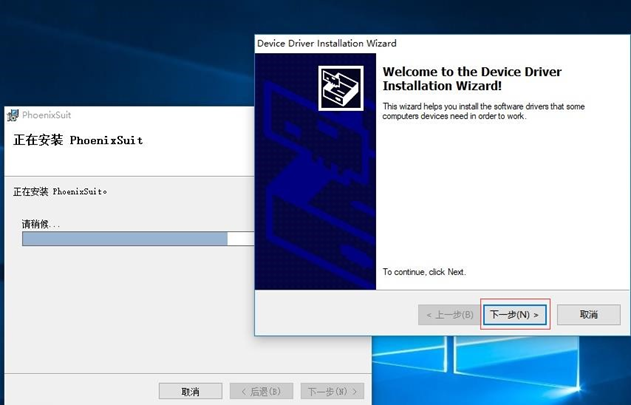
Task: Click the heading '正在安装 PhoenixSuit'
Action: coord(78,140)
